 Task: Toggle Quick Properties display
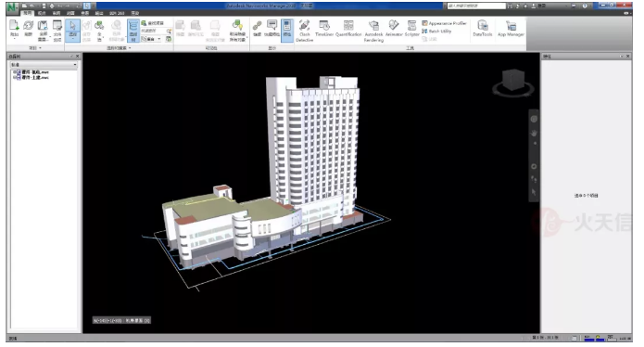[x=271, y=29]
